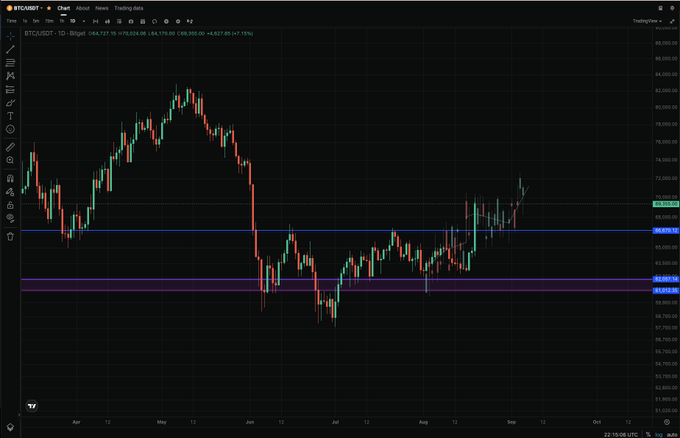Toggle the auto scale button

[x=672, y=435]
